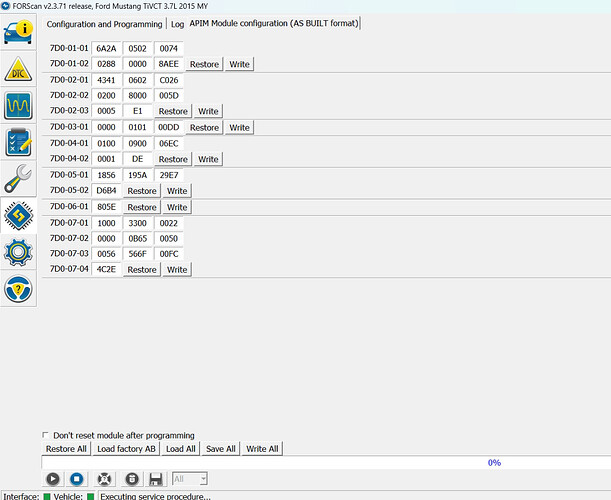Click the 7D0-03-01 row label

coord(69,127)
